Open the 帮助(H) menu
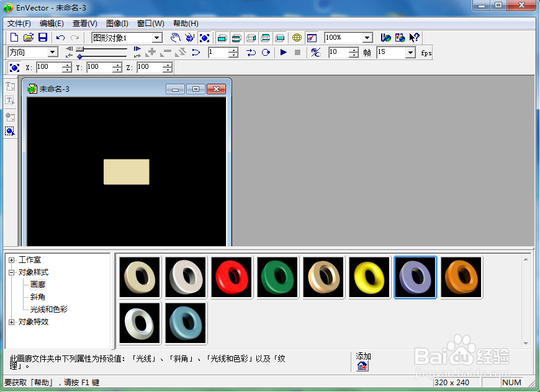This screenshot has width=540, height=392. [x=186, y=24]
